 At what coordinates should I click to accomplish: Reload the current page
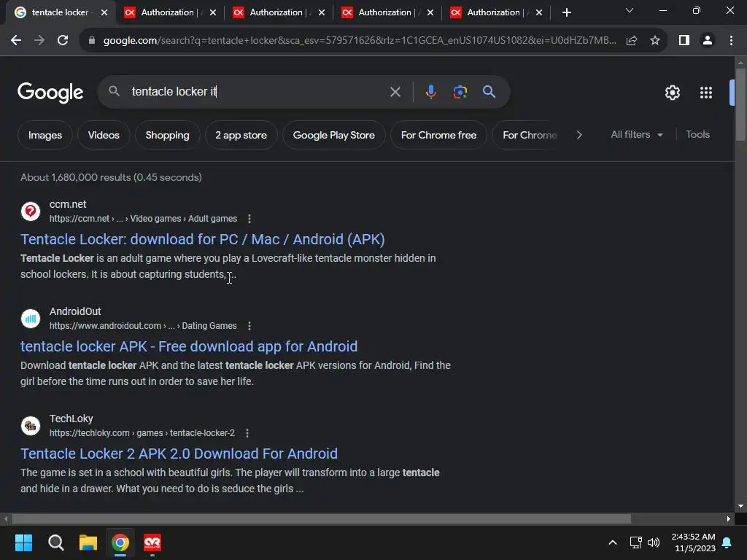(63, 41)
